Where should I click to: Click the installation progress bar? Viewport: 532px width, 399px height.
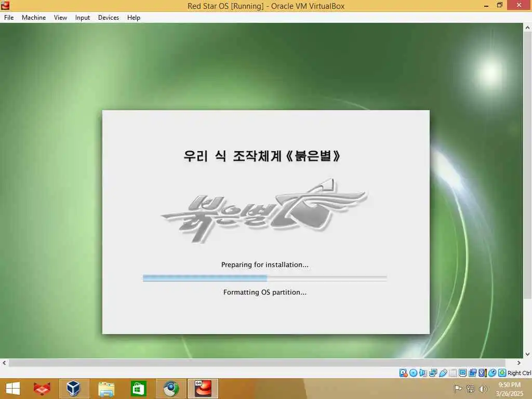coord(264,278)
